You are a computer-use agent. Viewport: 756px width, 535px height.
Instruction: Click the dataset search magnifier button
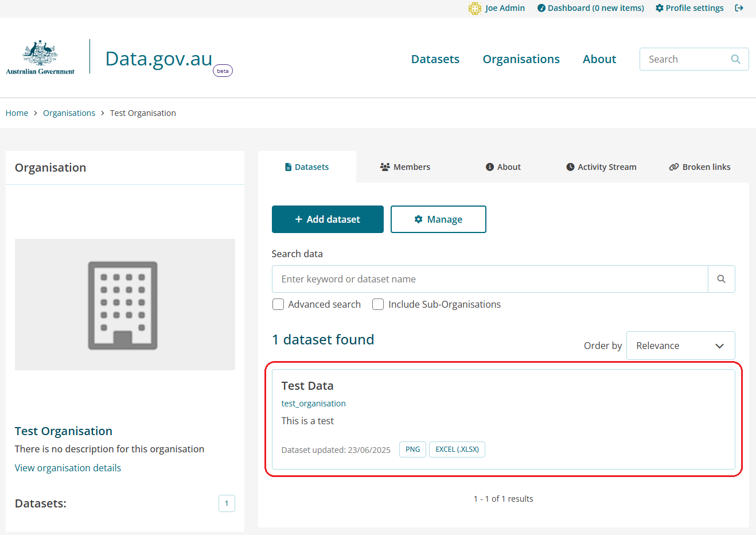(722, 279)
